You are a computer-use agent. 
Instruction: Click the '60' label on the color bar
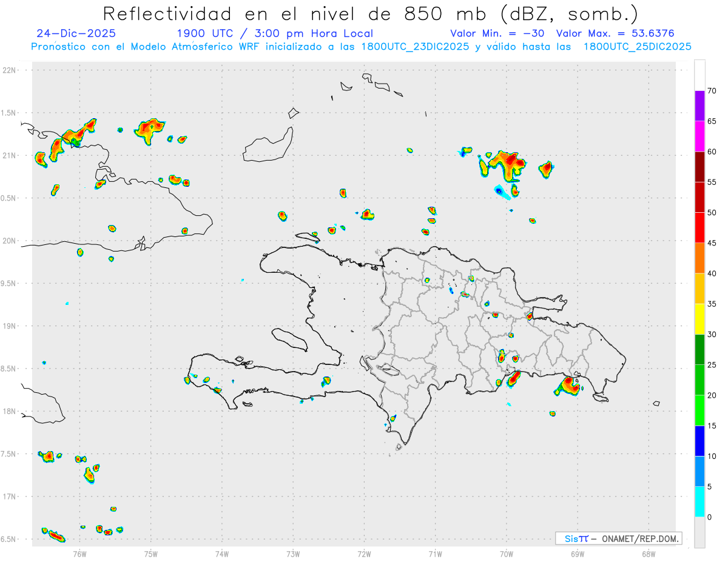point(712,152)
